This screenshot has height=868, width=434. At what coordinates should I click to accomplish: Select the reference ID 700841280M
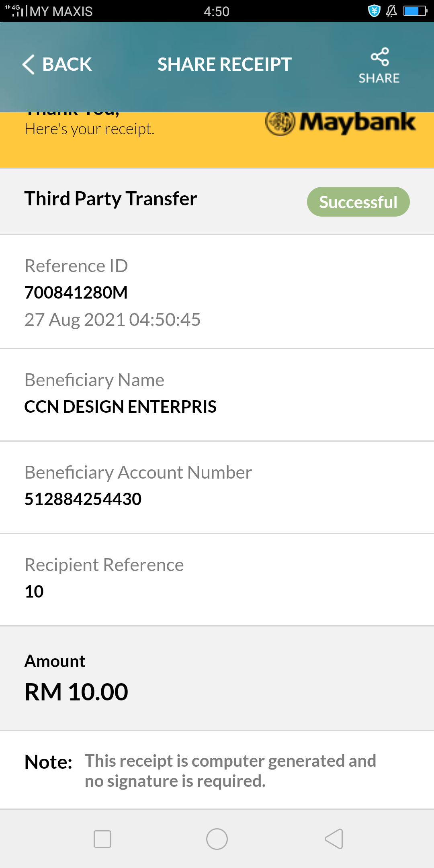click(x=76, y=293)
